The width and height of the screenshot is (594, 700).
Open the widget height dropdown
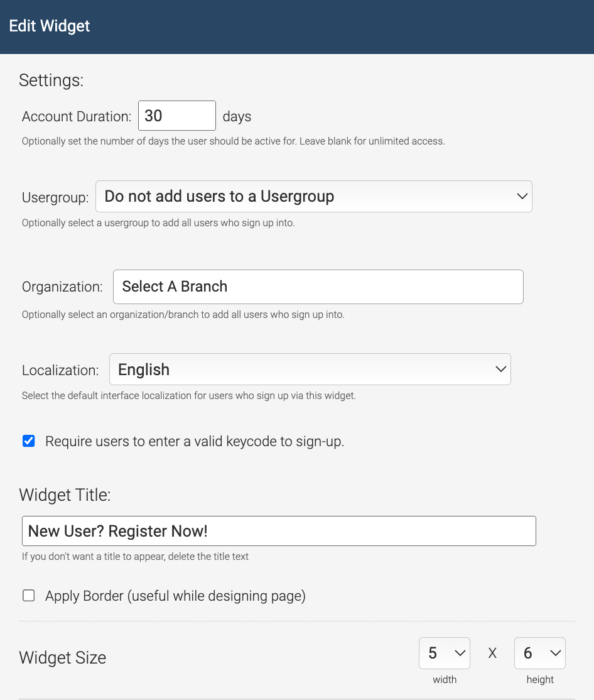[x=539, y=653]
